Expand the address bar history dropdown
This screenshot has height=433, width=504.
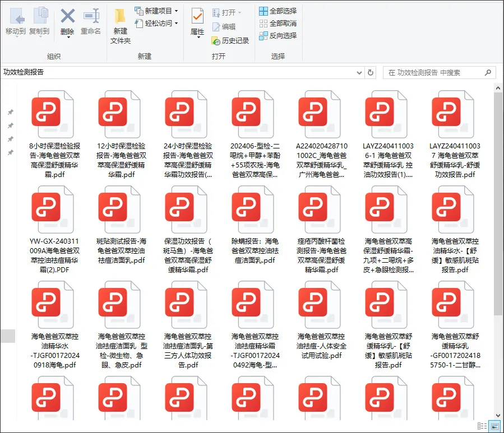(x=359, y=73)
